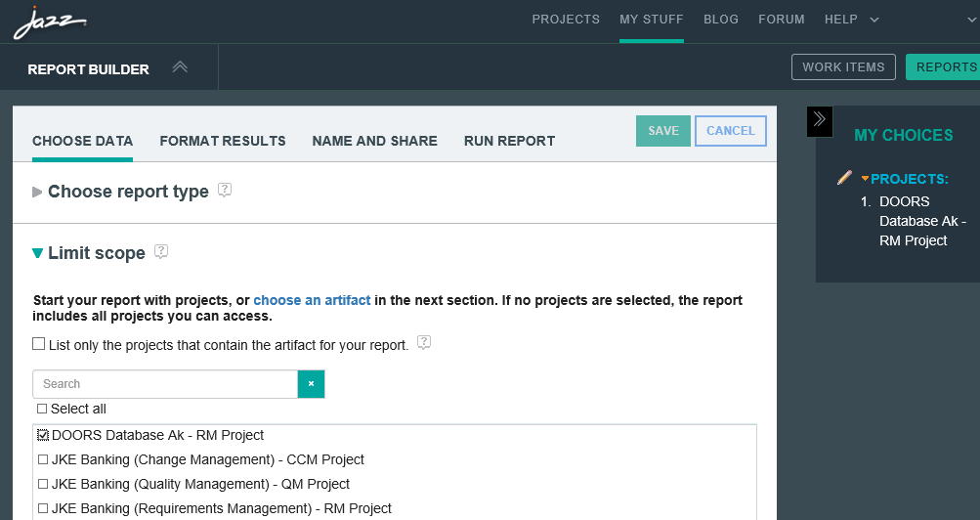The width and height of the screenshot is (980, 520).
Task: Check the Select all checkbox
Action: click(x=42, y=409)
